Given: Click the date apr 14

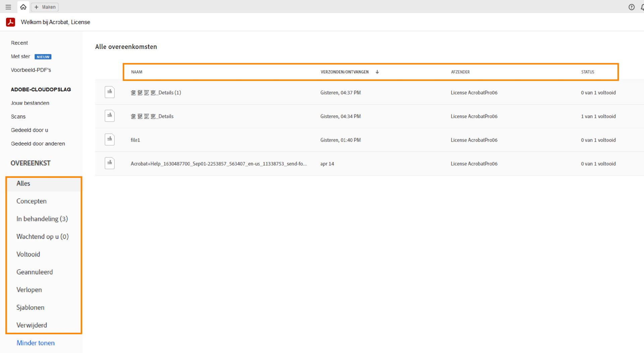Looking at the screenshot, I should point(327,164).
